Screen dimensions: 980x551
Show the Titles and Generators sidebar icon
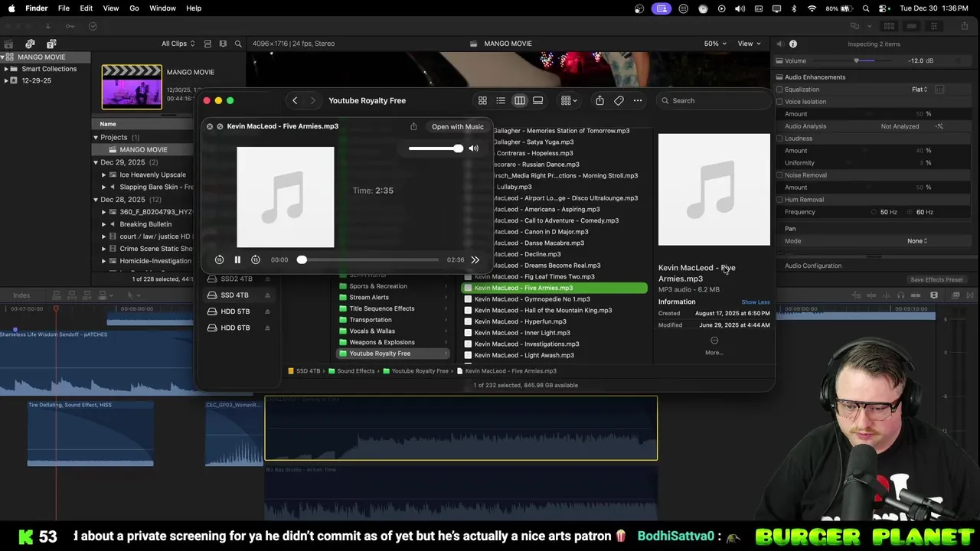51,44
